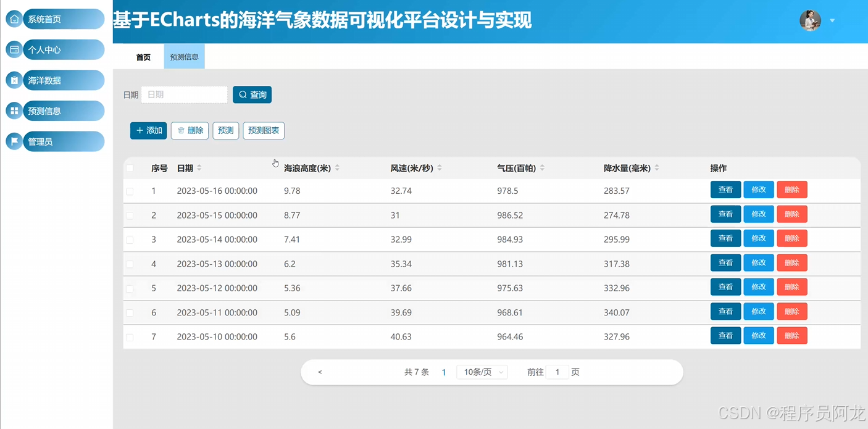Image resolution: width=868 pixels, height=429 pixels.
Task: Click the 前往 page number input
Action: coord(557,372)
